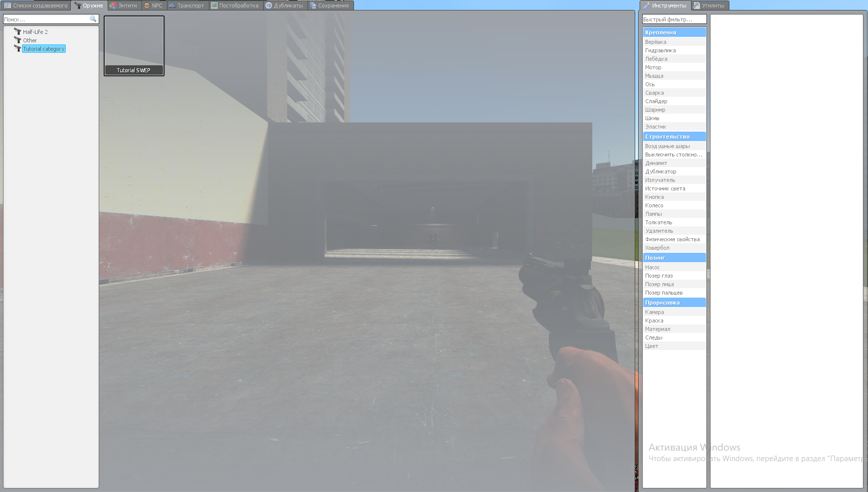The height and width of the screenshot is (492, 868).
Task: Pick the Tutorial SWEP weapon thumbnail
Action: coord(134,46)
